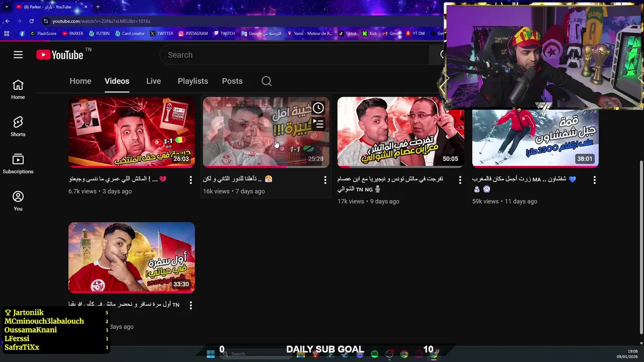Click the page vertical scrollbar
The height and width of the screenshot is (362, 644).
pyautogui.click(x=640, y=246)
